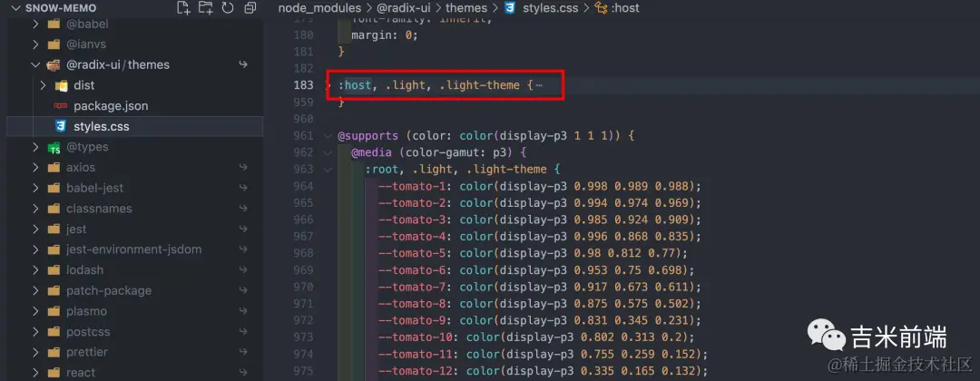This screenshot has width=980, height=381.
Task: Refresh the explorer file tree
Action: [228, 8]
